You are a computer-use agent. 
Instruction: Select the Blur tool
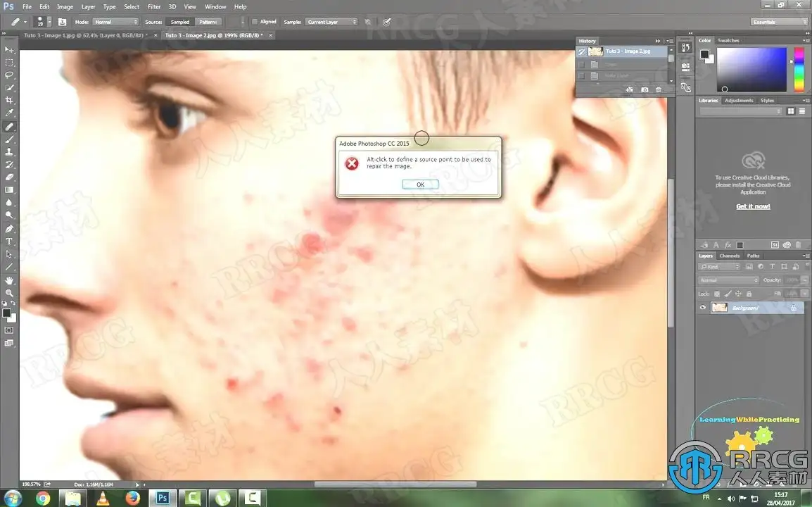coord(9,203)
